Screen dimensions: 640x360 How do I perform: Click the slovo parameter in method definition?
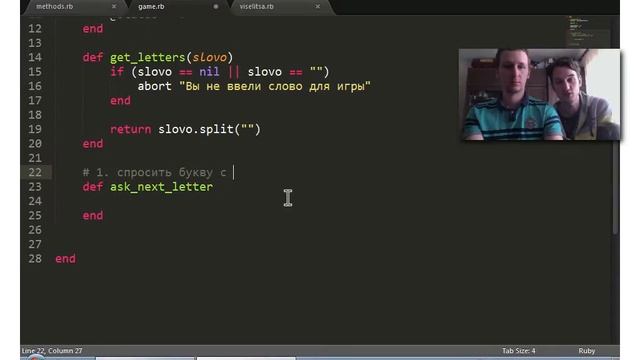point(209,58)
